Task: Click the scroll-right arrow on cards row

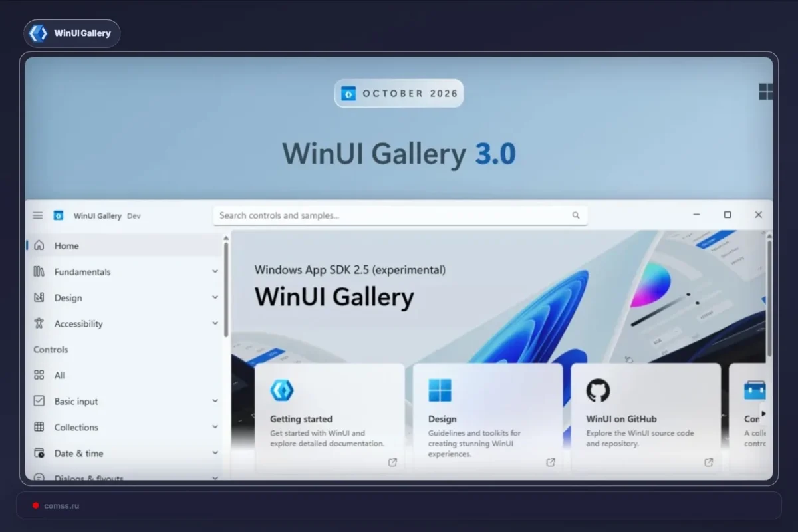Action: 763,414
